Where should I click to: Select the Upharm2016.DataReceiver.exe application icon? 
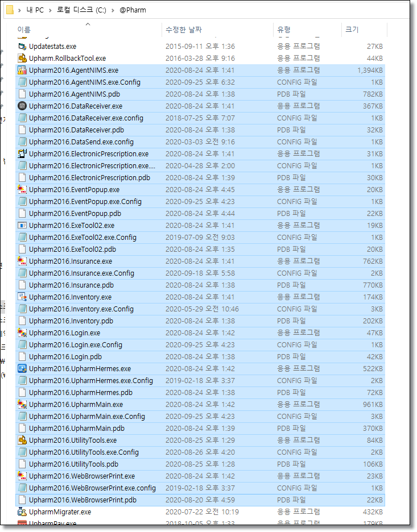pyautogui.click(x=22, y=106)
